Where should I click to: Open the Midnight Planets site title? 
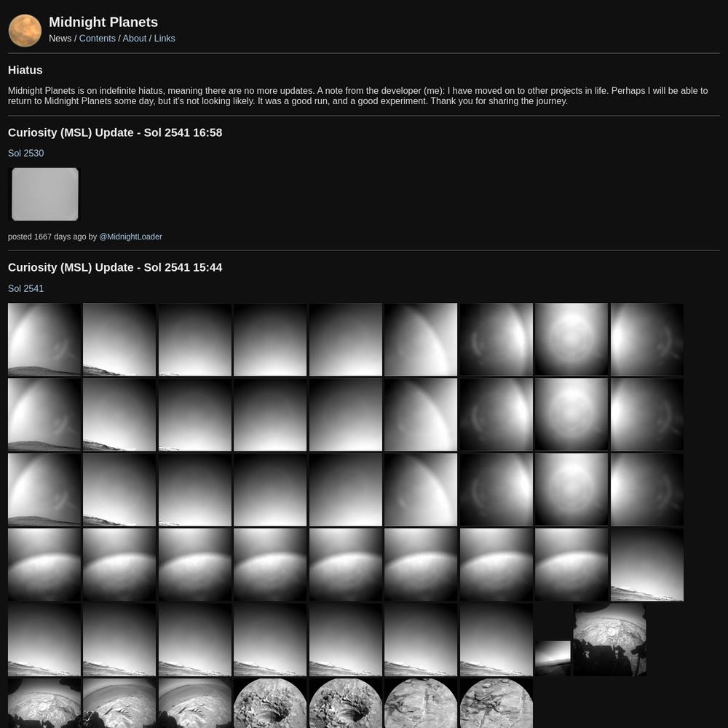coord(103,22)
